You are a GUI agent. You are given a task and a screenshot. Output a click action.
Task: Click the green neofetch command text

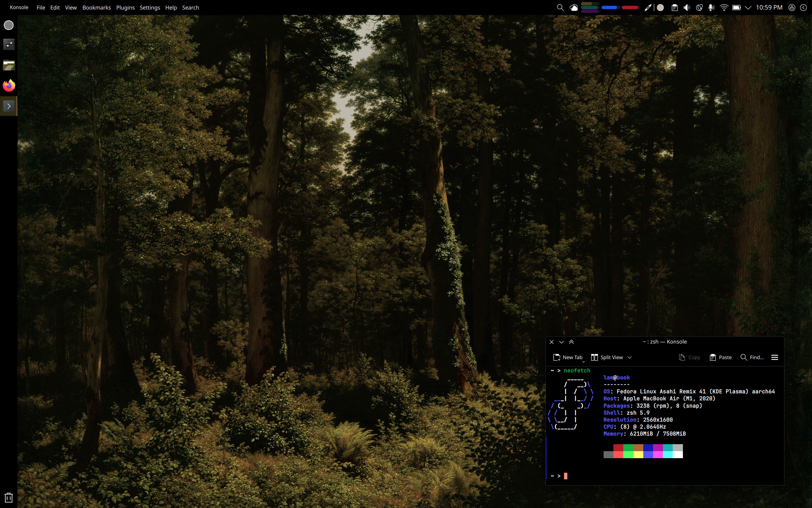[x=577, y=371]
